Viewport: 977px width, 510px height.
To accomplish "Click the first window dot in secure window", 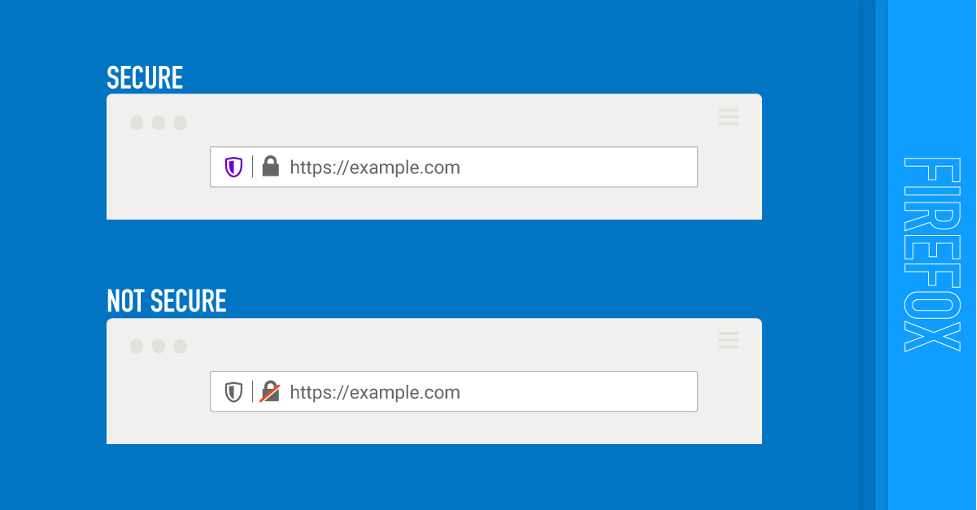I will pyautogui.click(x=136, y=123).
